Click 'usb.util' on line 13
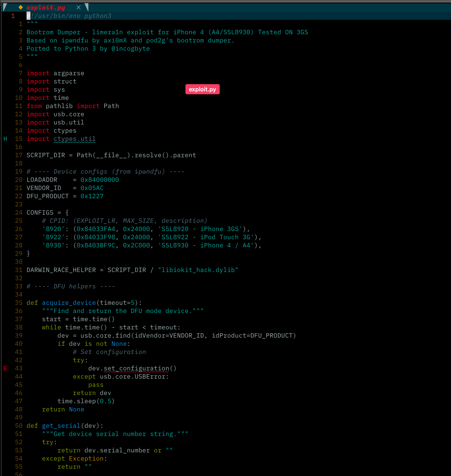Viewport: 451px width, 476px height. pyautogui.click(x=69, y=122)
